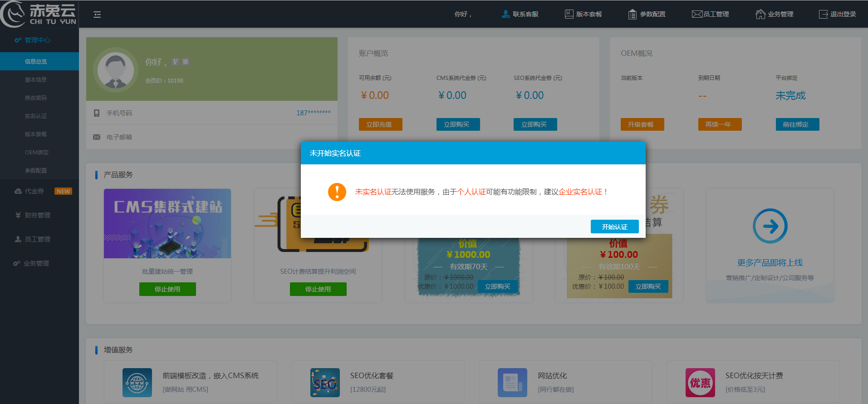Expand 财务管理 sidebar menu

(37, 215)
